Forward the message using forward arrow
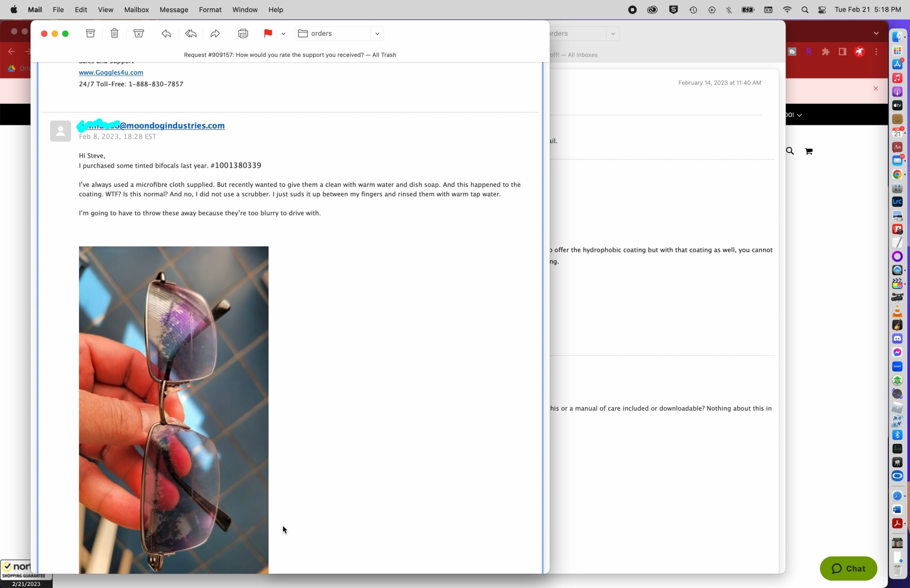This screenshot has height=588, width=910. (x=215, y=34)
